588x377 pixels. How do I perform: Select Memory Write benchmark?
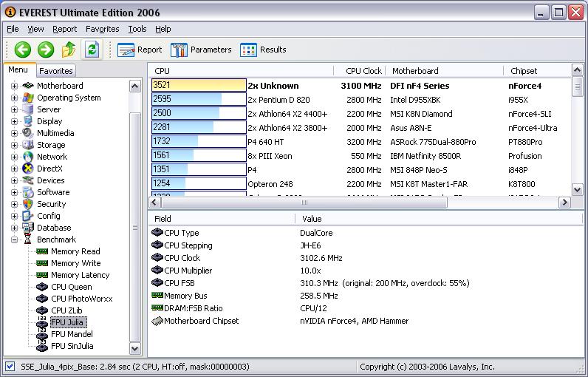[76, 263]
